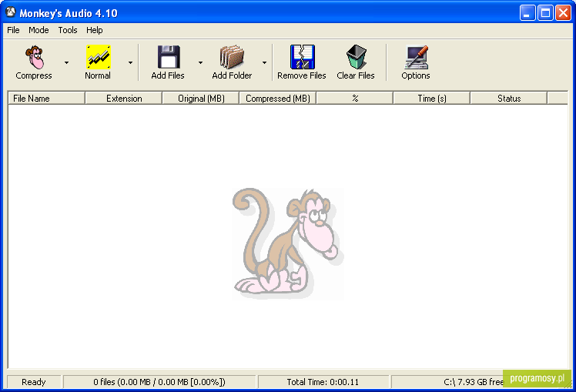Open the Help menu
This screenshot has height=392, width=576.
tap(95, 30)
